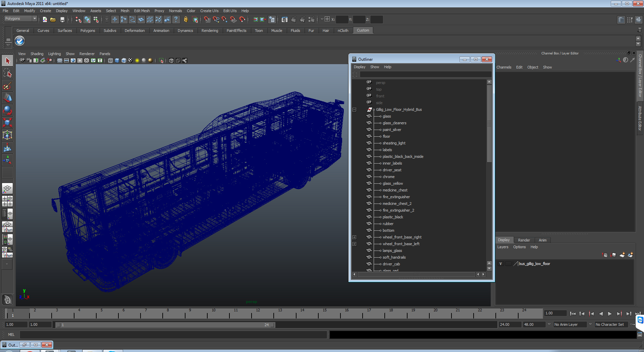Open the input field type dropdown arrow

(x=322, y=19)
